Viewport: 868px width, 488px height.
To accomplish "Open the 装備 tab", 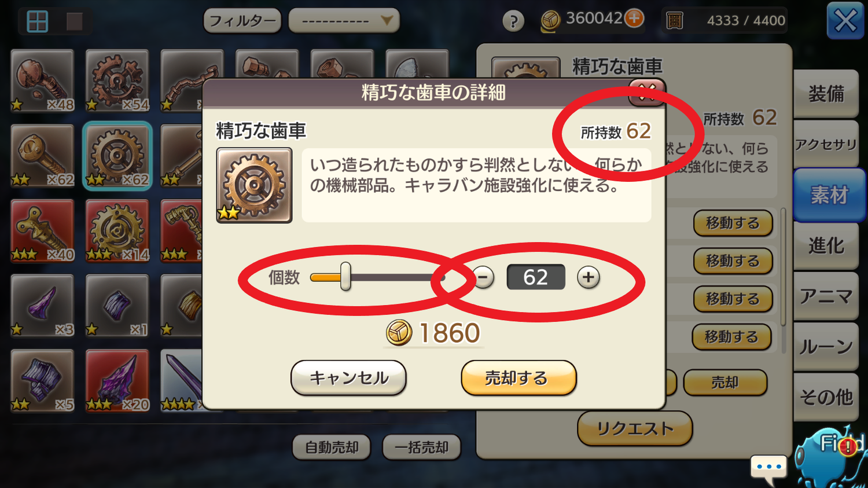I will [x=826, y=94].
